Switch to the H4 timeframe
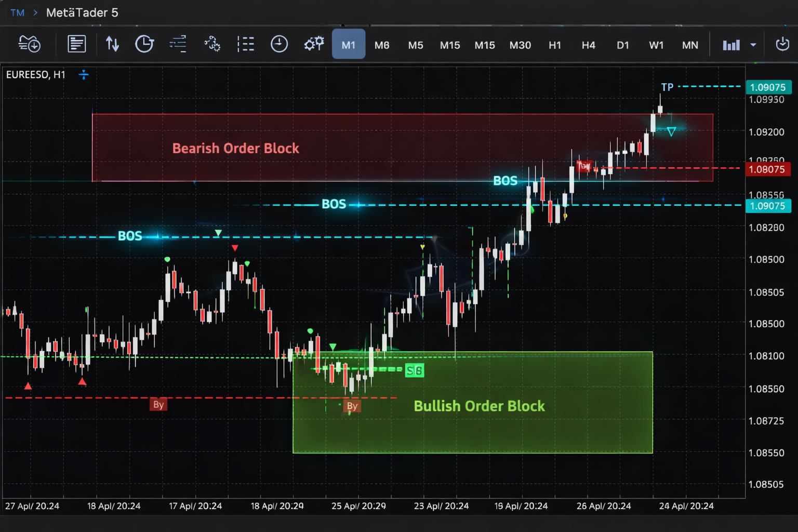 point(589,45)
